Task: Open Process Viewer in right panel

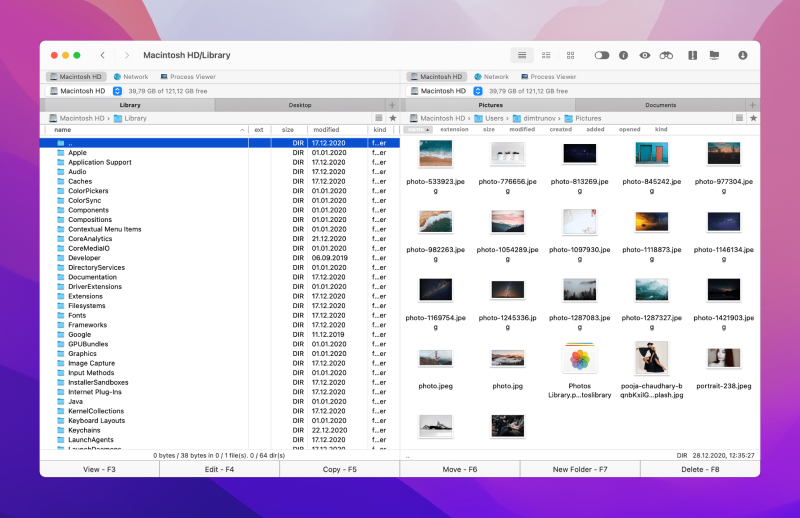Action: 548,77
